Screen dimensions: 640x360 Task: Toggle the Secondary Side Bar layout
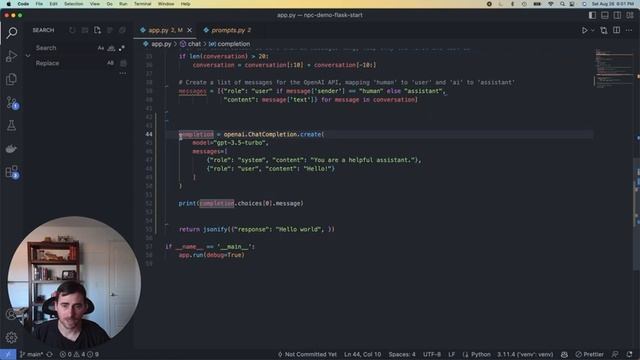(x=618, y=15)
